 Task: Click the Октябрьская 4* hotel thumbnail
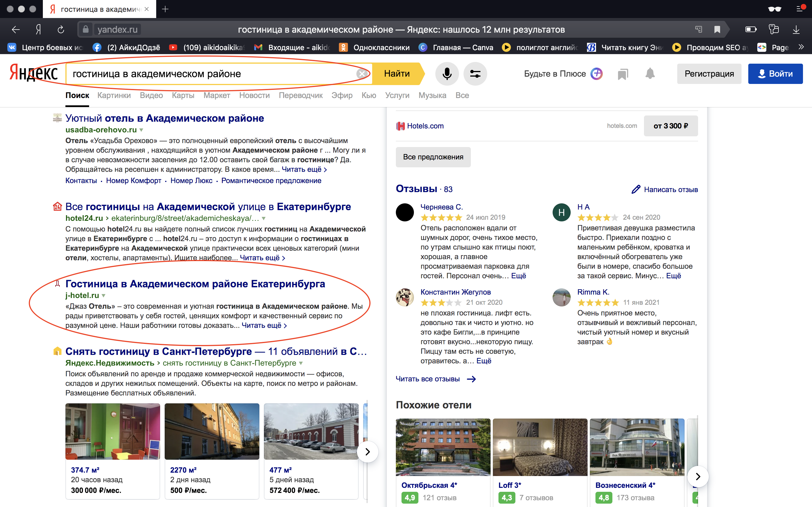[x=443, y=447]
